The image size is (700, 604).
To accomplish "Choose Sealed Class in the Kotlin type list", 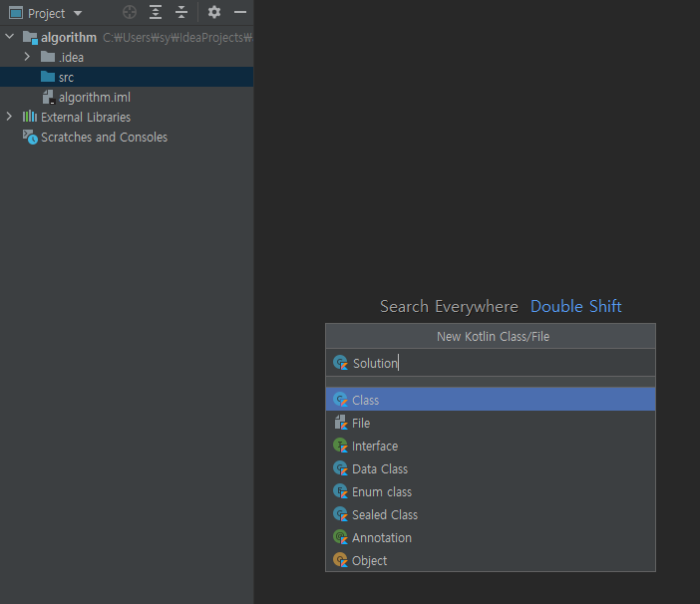I will [491, 514].
